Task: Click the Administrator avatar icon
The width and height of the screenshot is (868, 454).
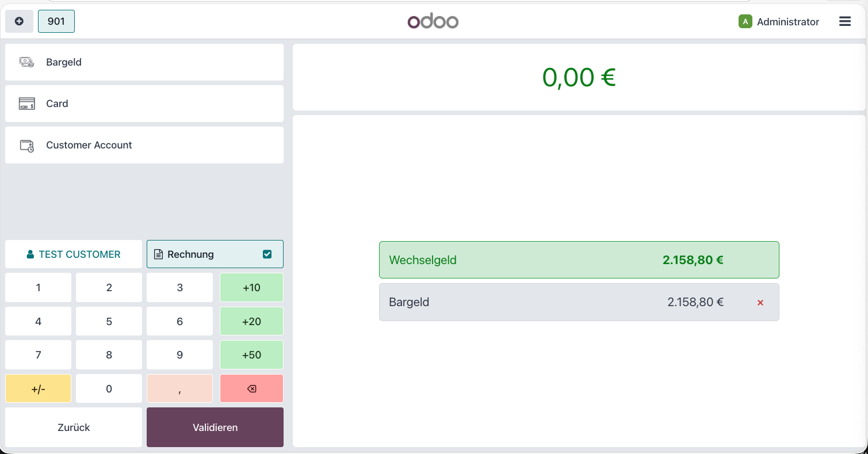Action: 745,22
